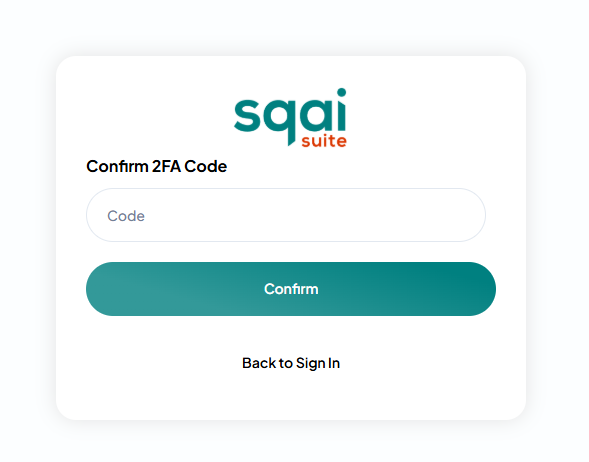Submit the 2FA code with Confirm
This screenshot has width=589, height=462.
291,289
